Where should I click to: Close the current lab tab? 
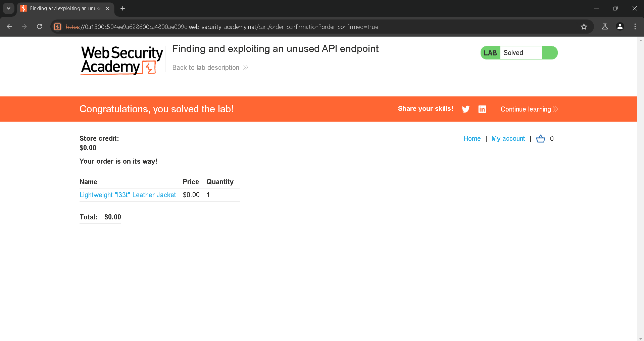pos(107,8)
